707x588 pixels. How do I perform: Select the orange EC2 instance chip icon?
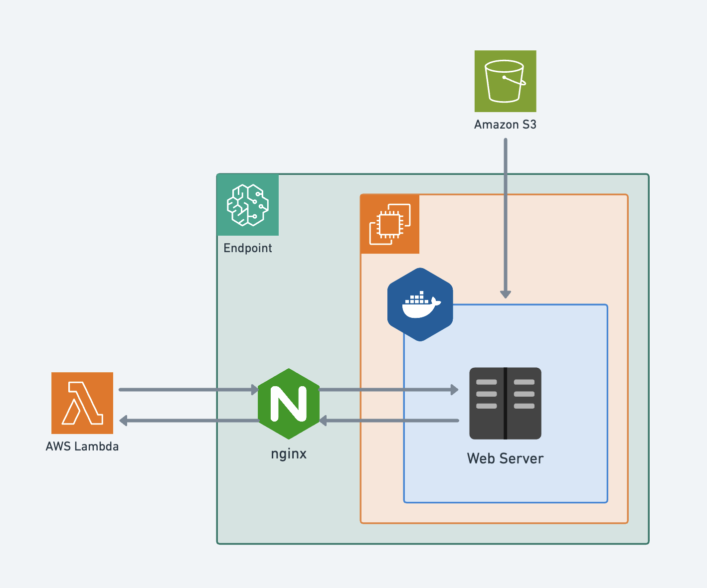tap(390, 224)
